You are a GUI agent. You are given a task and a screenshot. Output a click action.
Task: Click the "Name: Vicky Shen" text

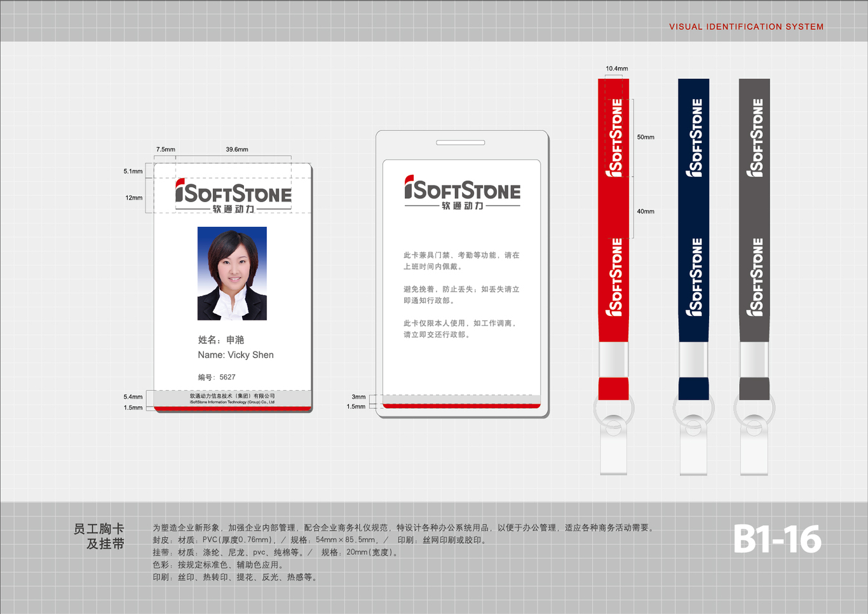[x=236, y=355]
